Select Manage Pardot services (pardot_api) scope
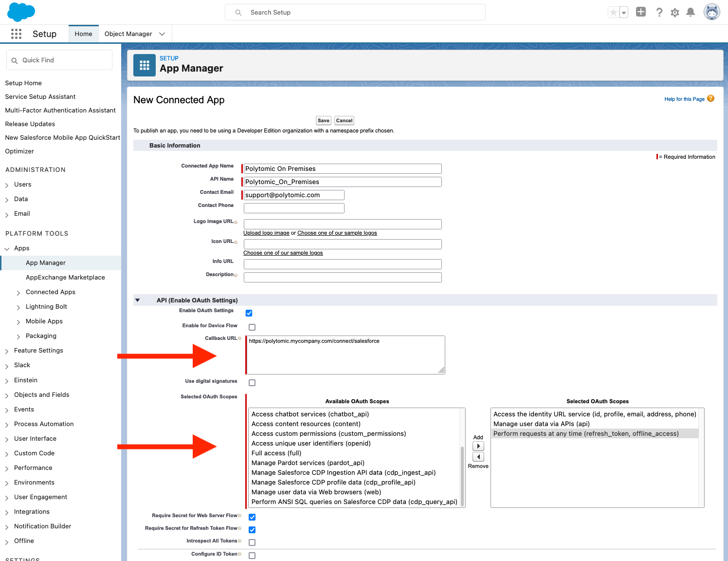728x561 pixels. (308, 463)
